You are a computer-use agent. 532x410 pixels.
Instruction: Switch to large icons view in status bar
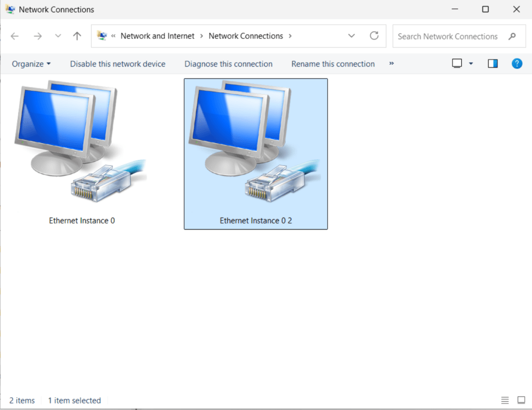click(521, 400)
